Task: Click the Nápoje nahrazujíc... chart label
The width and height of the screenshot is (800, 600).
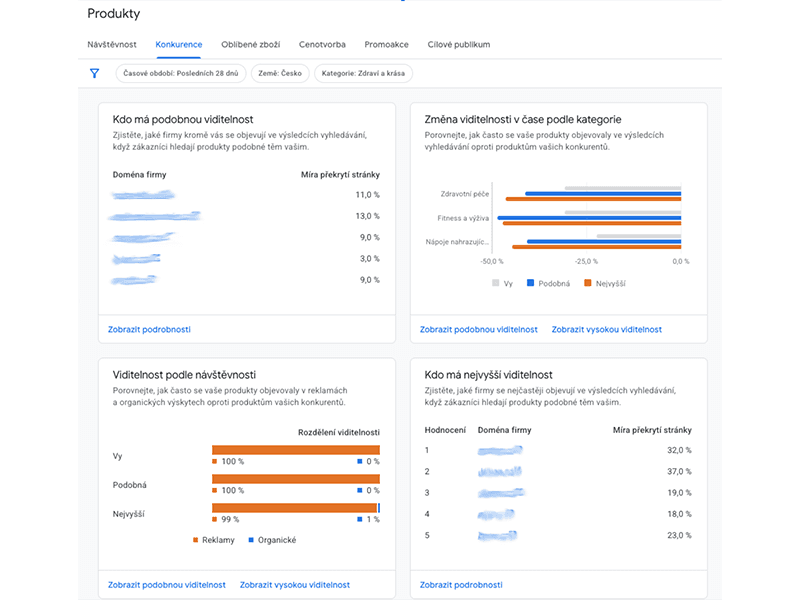Action: [x=457, y=242]
